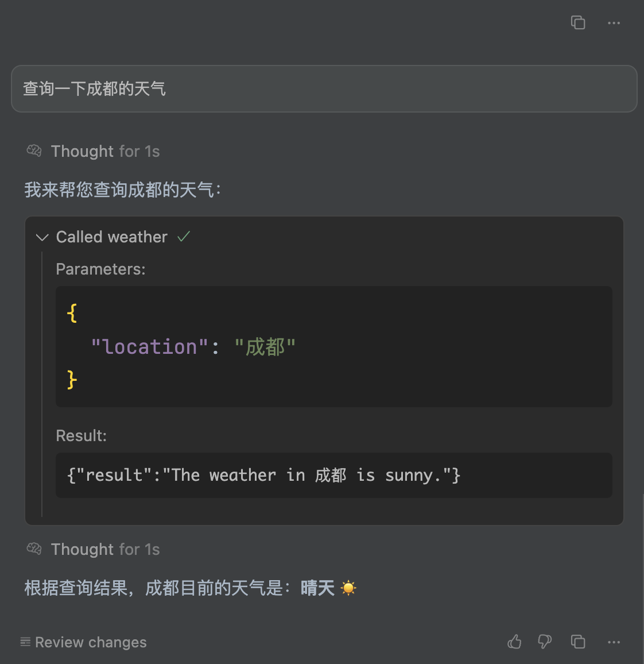644x664 pixels.
Task: Give a thumbs up to the response
Action: click(x=514, y=642)
